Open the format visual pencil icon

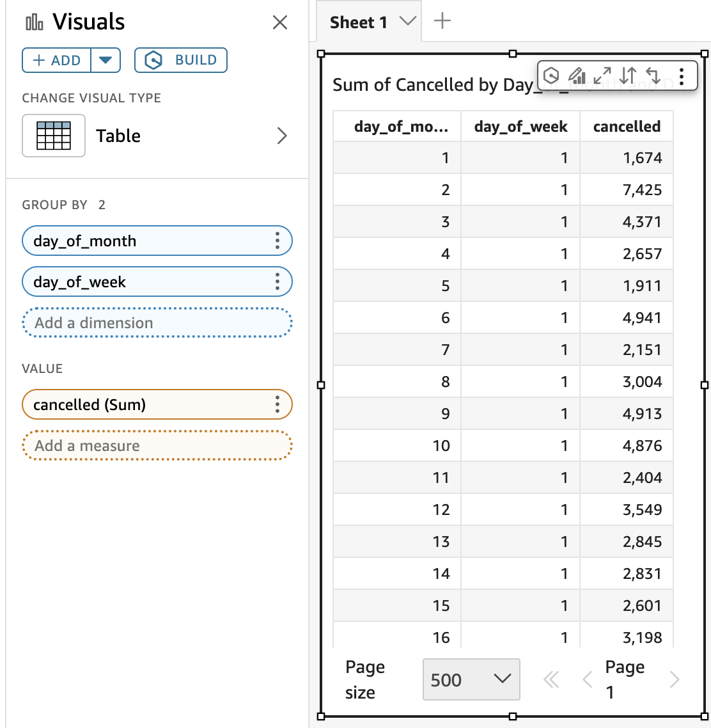[x=577, y=76]
